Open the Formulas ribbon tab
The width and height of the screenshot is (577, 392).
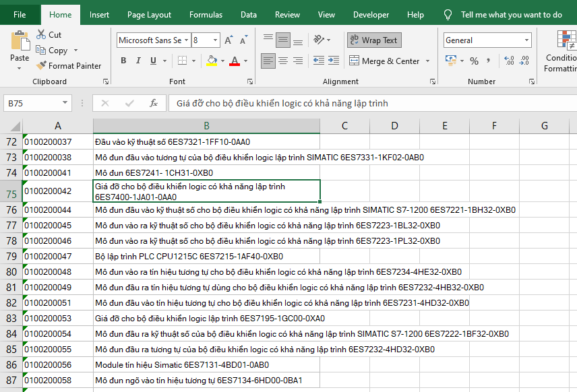click(206, 15)
